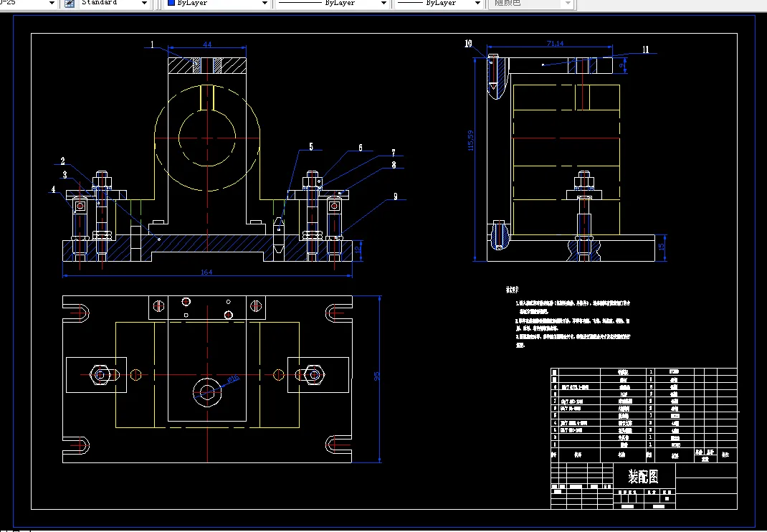Viewport: 767px width, 532px height.
Task: Select part balloon number 5
Action: click(311, 147)
